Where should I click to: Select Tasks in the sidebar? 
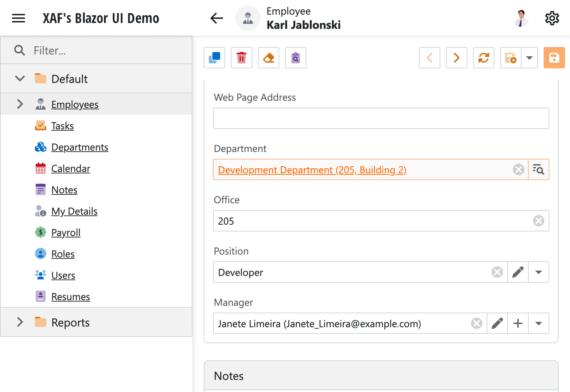pyautogui.click(x=62, y=126)
